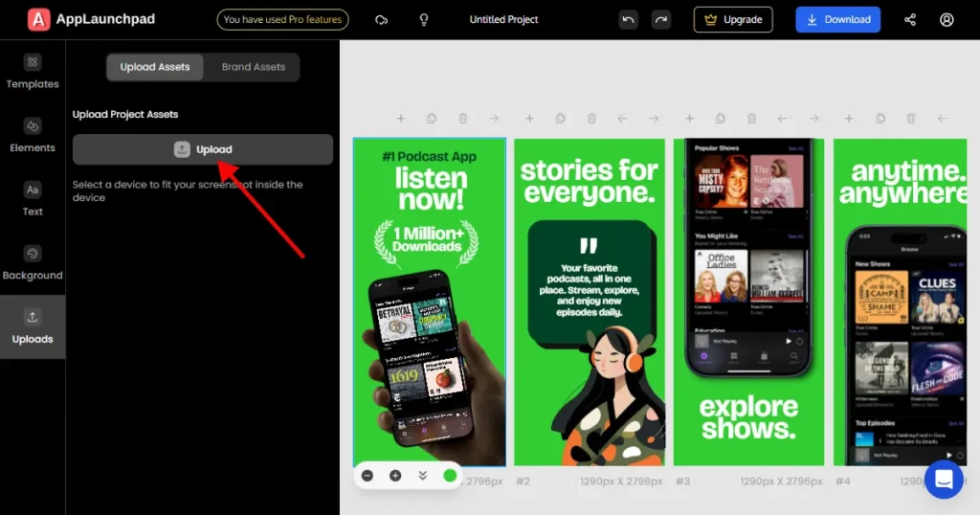The image size is (980, 515).
Task: Click the 'Upload Project Assets' heading
Action: point(125,114)
